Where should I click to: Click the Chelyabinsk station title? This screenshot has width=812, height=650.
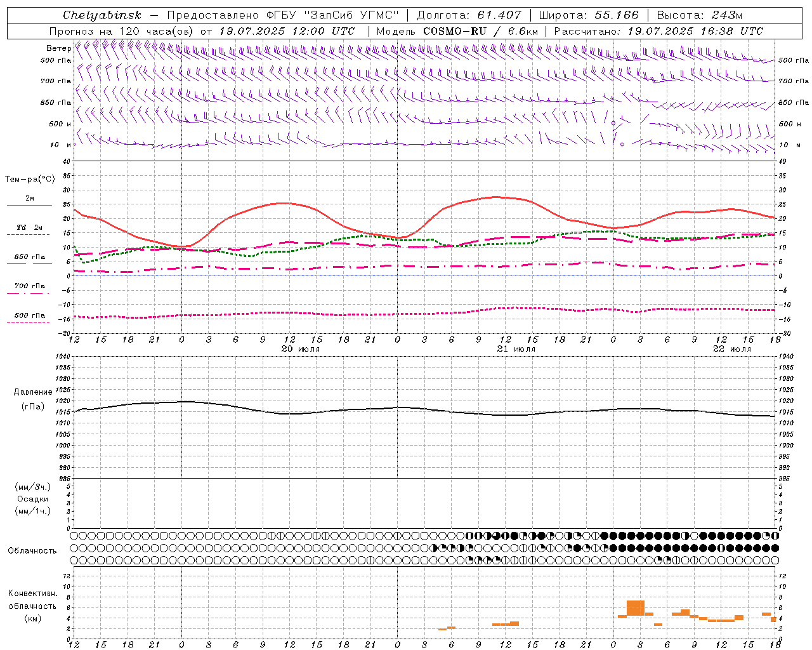coord(101,15)
